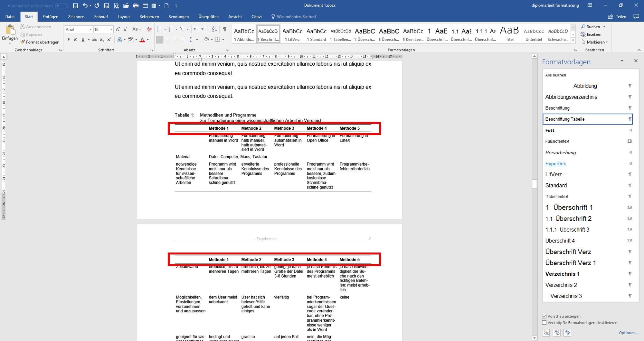Click the Save icon in quick access toolbar
This screenshot has height=341, width=644.
(75, 5)
